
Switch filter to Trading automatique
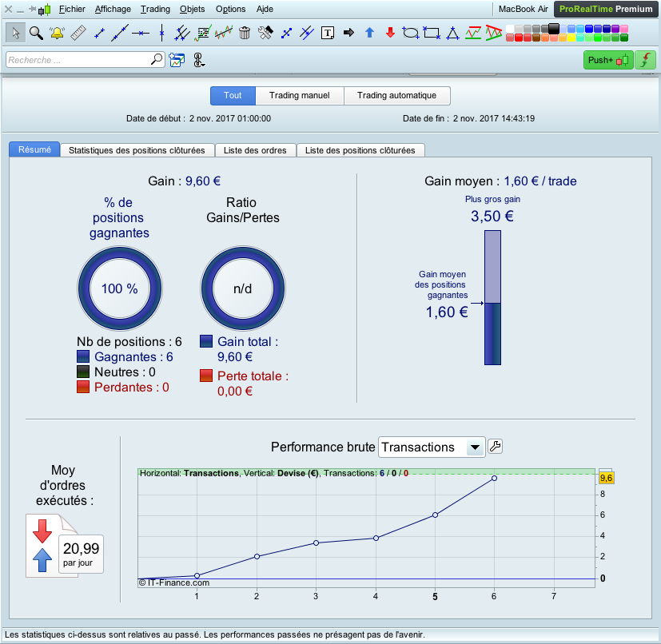coord(396,96)
